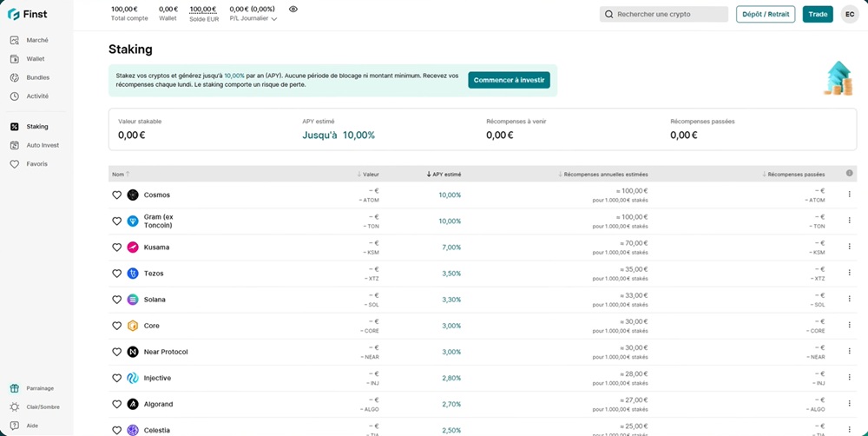Click the Injective coin icon
Screen dimensions: 868x436
pos(132,378)
